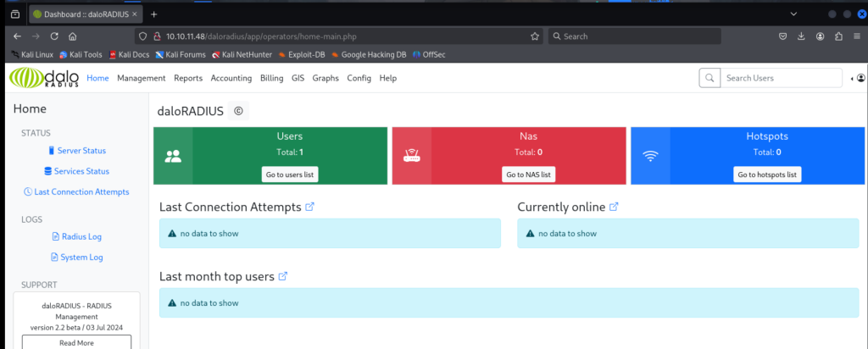
Task: Open a new browser tab
Action: 154,14
